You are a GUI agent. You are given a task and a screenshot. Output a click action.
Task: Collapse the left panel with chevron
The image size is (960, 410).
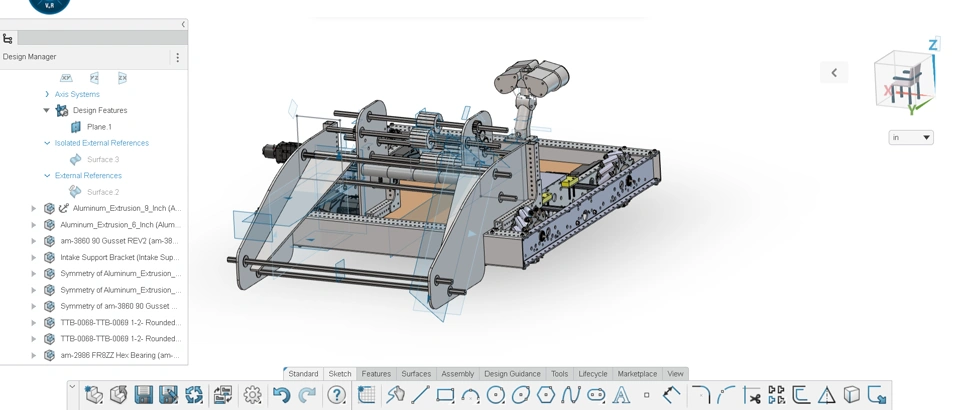point(183,24)
